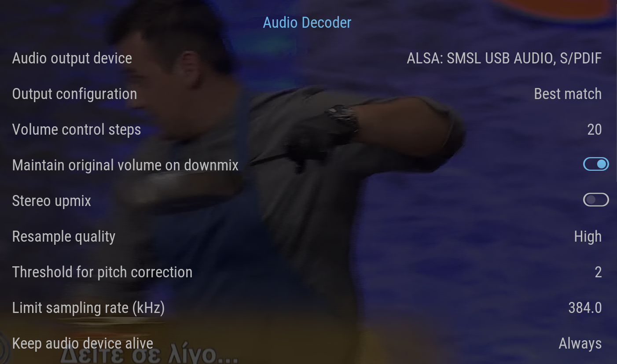Open the Resample quality option
This screenshot has height=364, width=617.
click(307, 236)
